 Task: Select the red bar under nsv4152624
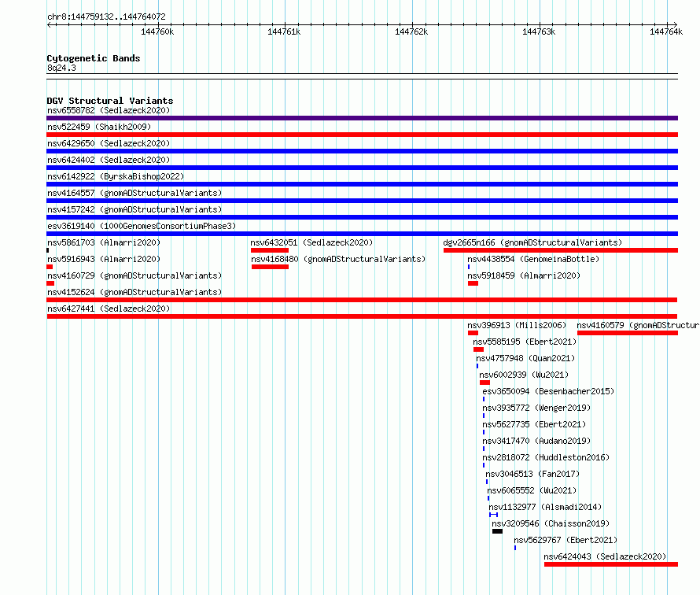click(x=362, y=300)
